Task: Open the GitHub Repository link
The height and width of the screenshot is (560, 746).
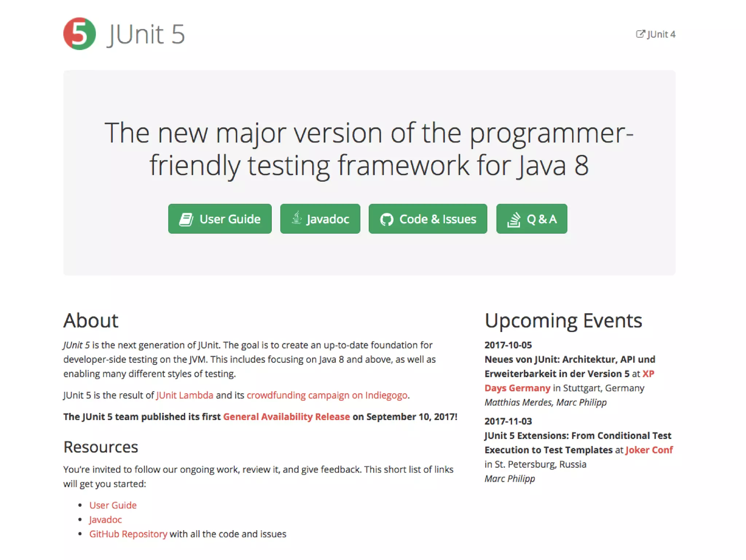Action: point(128,534)
